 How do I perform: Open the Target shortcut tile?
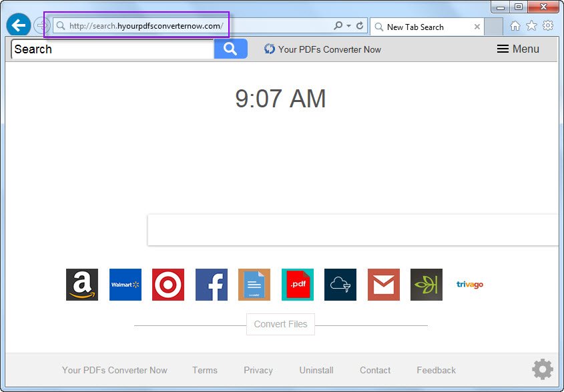coord(168,285)
